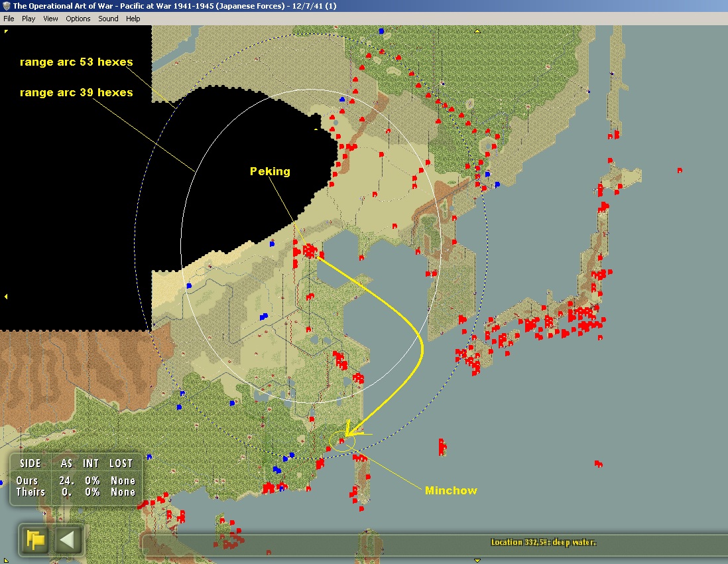This screenshot has width=728, height=564.
Task: Click the map scroll-down arrow at bottom edge
Action: tap(477, 561)
